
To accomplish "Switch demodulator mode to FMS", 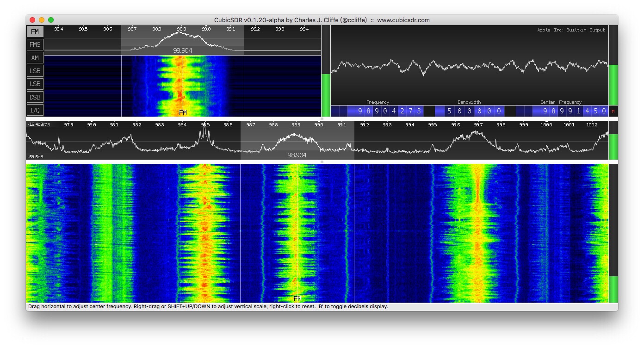I will [x=35, y=45].
